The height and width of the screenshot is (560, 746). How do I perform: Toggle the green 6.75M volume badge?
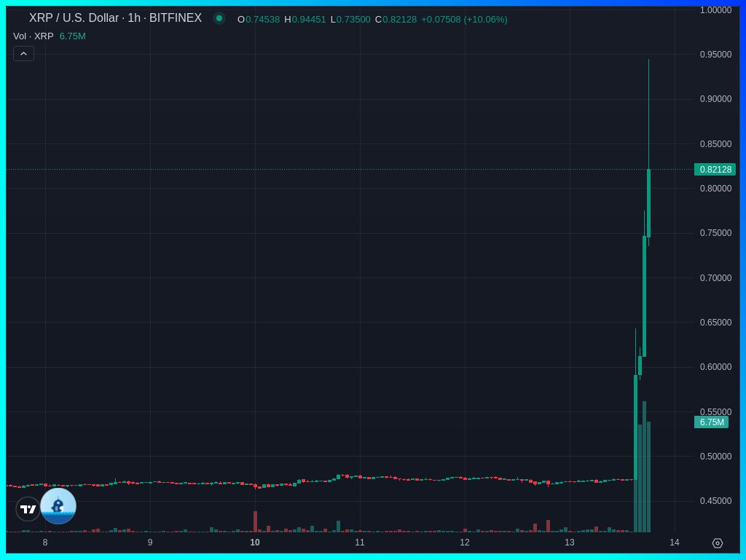(x=712, y=422)
